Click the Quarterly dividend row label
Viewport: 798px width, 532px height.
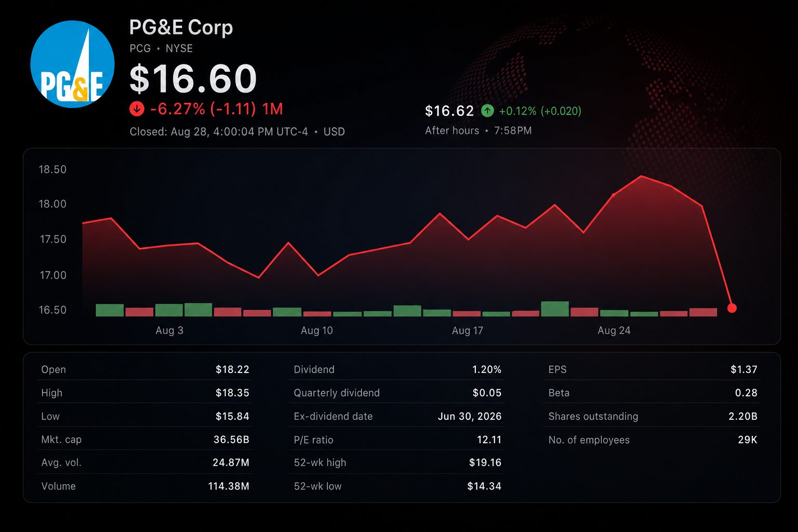[x=337, y=393]
